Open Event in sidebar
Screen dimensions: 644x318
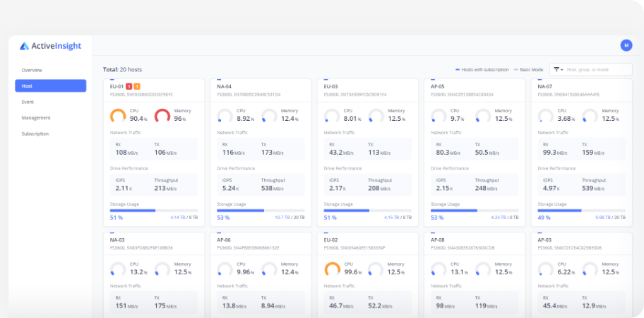[28, 102]
